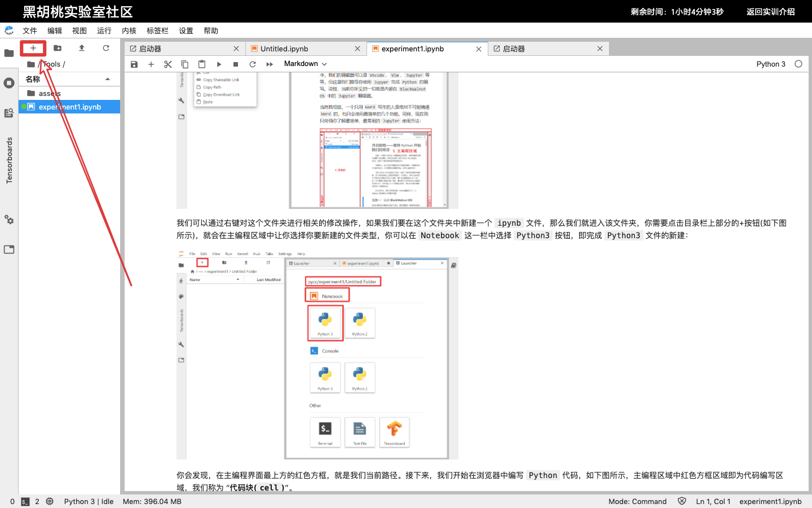Show running terminals and kernels panel
This screenshot has height=508, width=812.
pyautogui.click(x=9, y=83)
